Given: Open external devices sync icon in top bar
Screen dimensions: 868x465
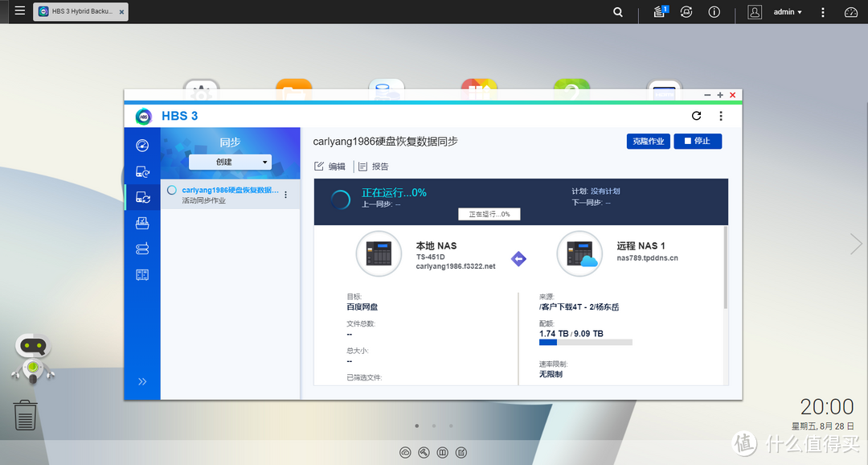Looking at the screenshot, I should coord(686,11).
